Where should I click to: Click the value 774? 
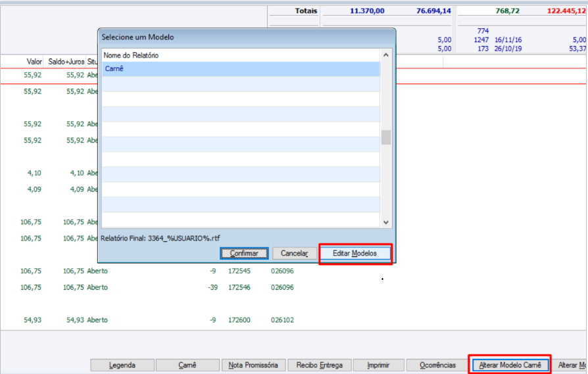483,31
